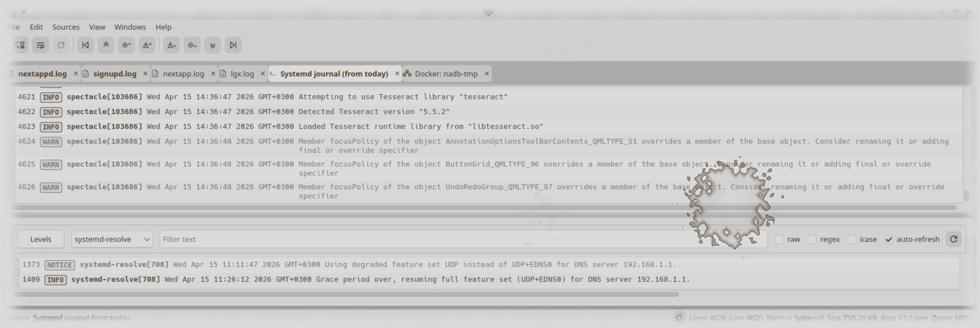Click the Levels button
980x328 pixels.
(x=41, y=239)
